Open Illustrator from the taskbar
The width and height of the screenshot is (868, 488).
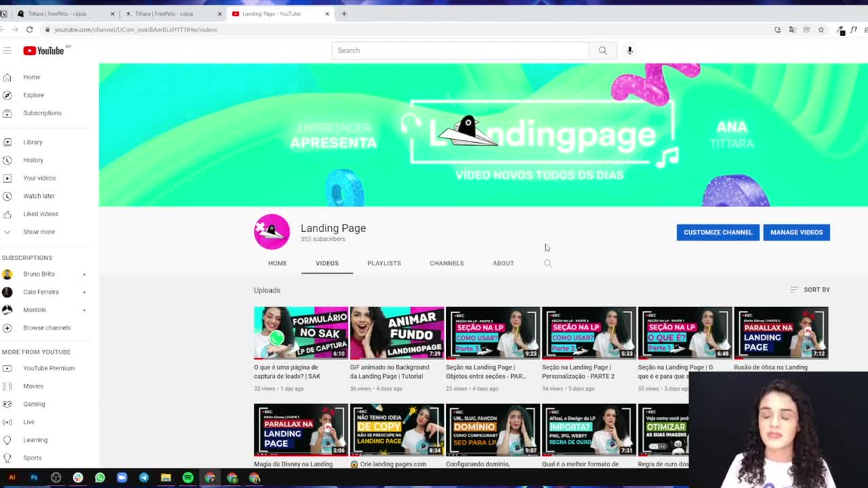12,478
